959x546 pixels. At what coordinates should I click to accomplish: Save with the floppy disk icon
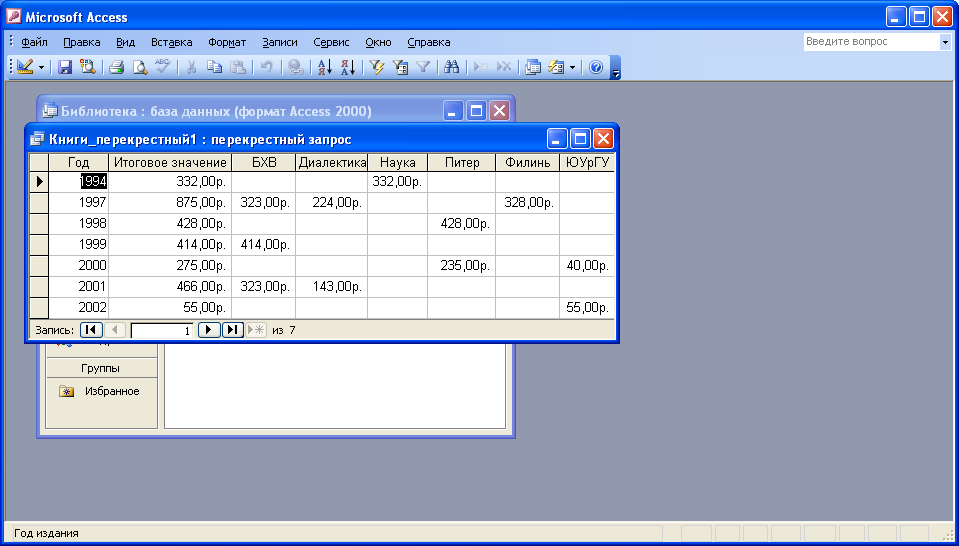(x=65, y=67)
